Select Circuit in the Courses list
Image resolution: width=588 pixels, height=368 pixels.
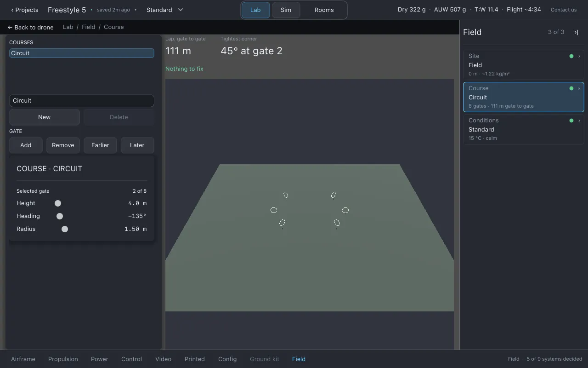(x=82, y=53)
